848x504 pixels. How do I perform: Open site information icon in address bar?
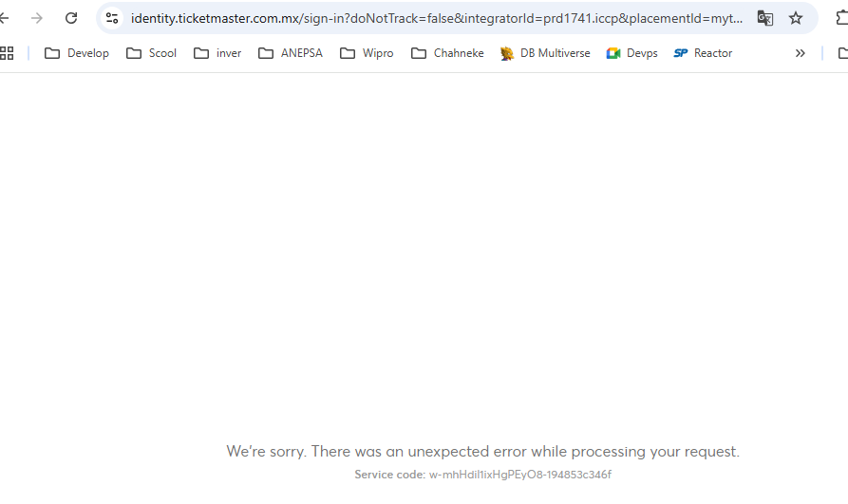click(112, 18)
